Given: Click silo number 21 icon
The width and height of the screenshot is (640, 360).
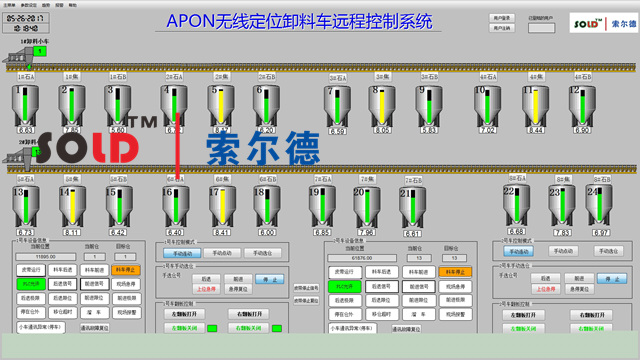Looking at the screenshot, I should (x=413, y=208).
